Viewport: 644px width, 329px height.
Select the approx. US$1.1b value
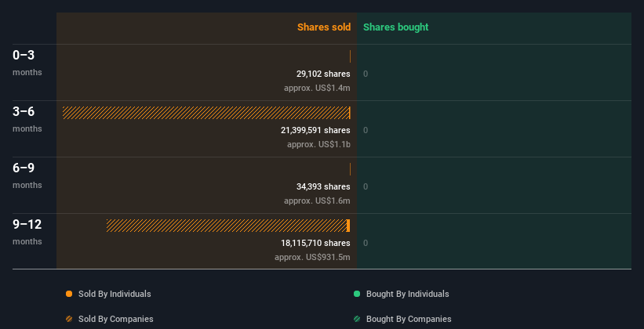pos(318,144)
